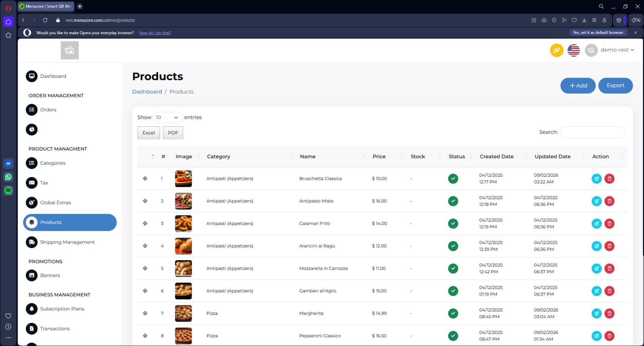Click the edit icon for Bruschetta Classica
Screen dimensions: 644x346
point(596,179)
